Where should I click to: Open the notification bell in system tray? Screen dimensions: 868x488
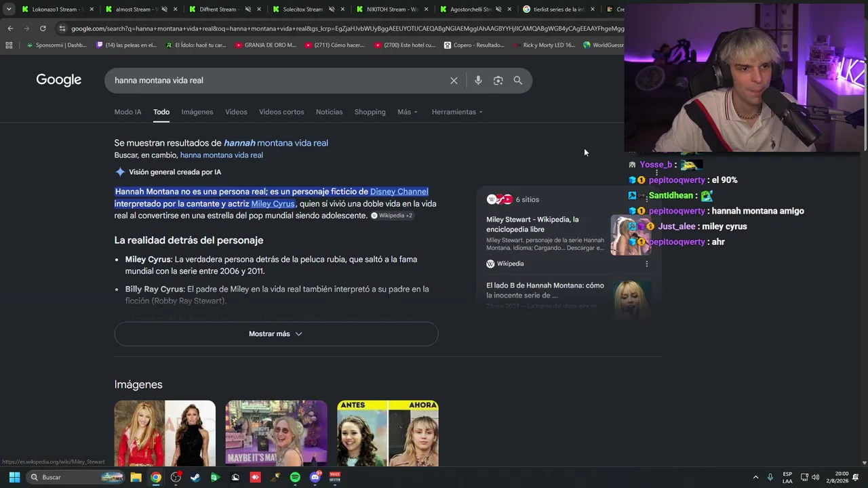tap(855, 477)
